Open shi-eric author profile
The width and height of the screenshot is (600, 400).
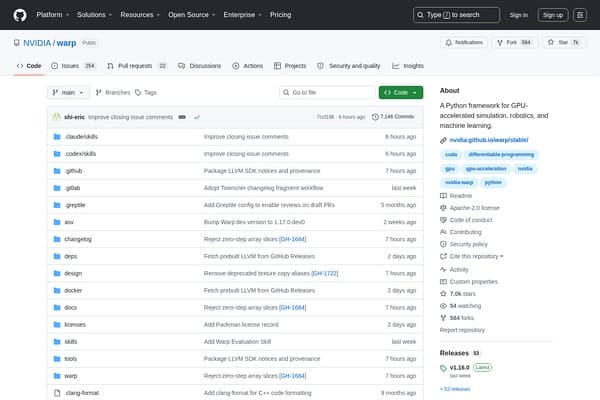74,117
